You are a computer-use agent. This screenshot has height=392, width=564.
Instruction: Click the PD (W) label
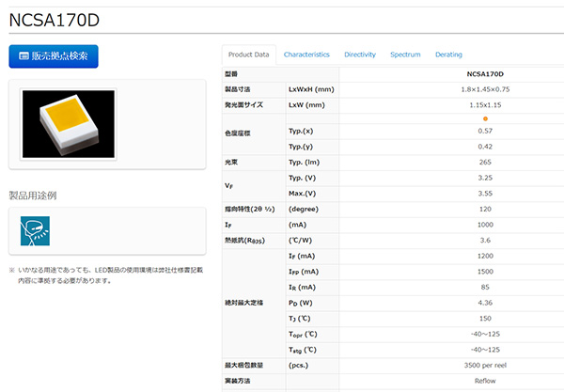[301, 304]
